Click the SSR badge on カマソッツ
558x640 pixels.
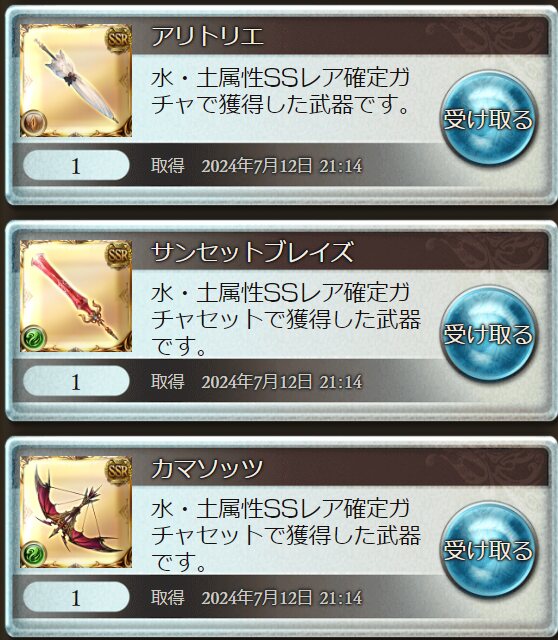click(x=118, y=471)
